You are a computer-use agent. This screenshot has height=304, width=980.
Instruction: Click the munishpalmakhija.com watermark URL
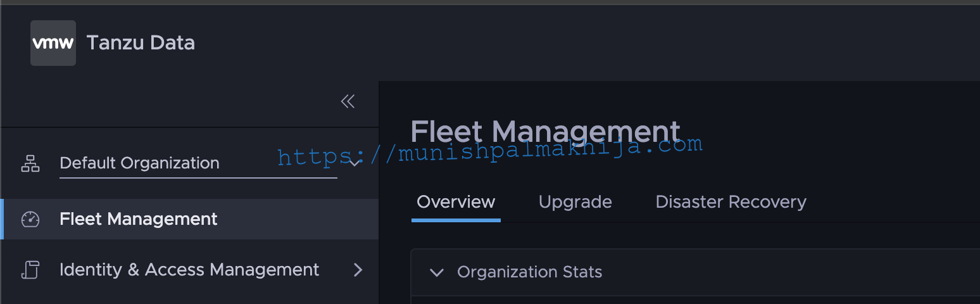click(490, 151)
